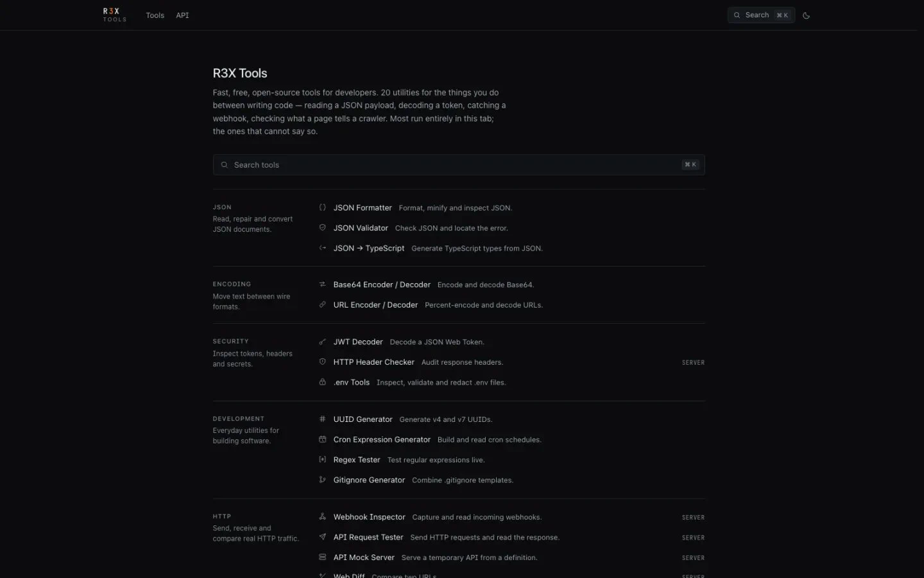The height and width of the screenshot is (578, 924).
Task: Click the UUID Generator hash icon
Action: click(x=322, y=419)
